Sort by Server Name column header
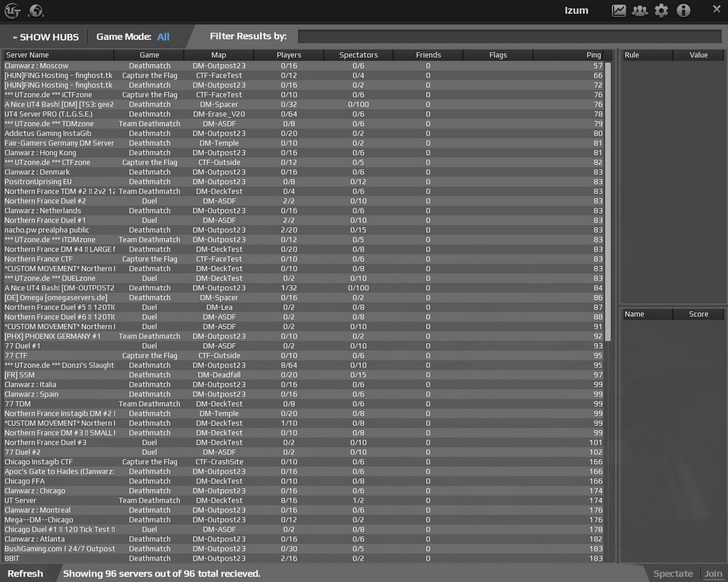The image size is (728, 582). point(58,55)
